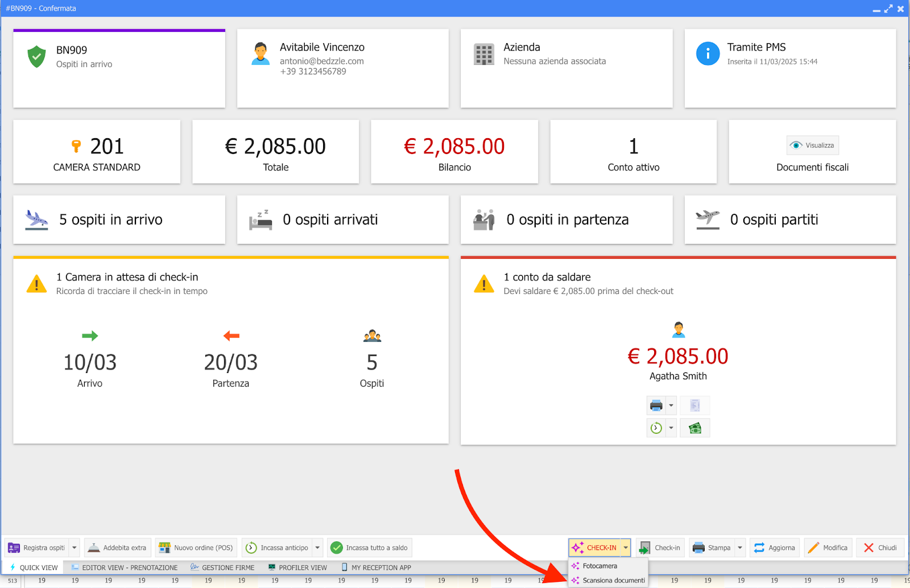Select Scansiona documenti from the menu
Viewport: 910px width, 588px height.
coord(613,581)
